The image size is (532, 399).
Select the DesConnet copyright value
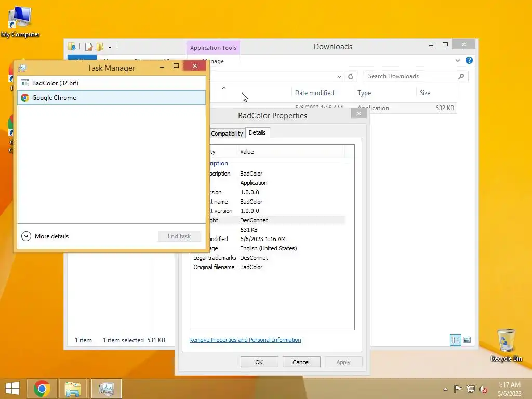[x=254, y=220]
